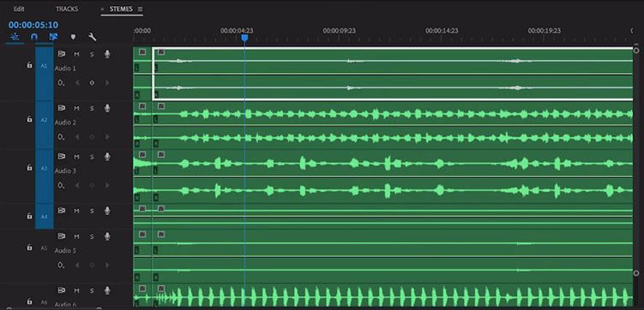This screenshot has width=644, height=310.
Task: Toggle A4 track targeting
Action: [45, 216]
